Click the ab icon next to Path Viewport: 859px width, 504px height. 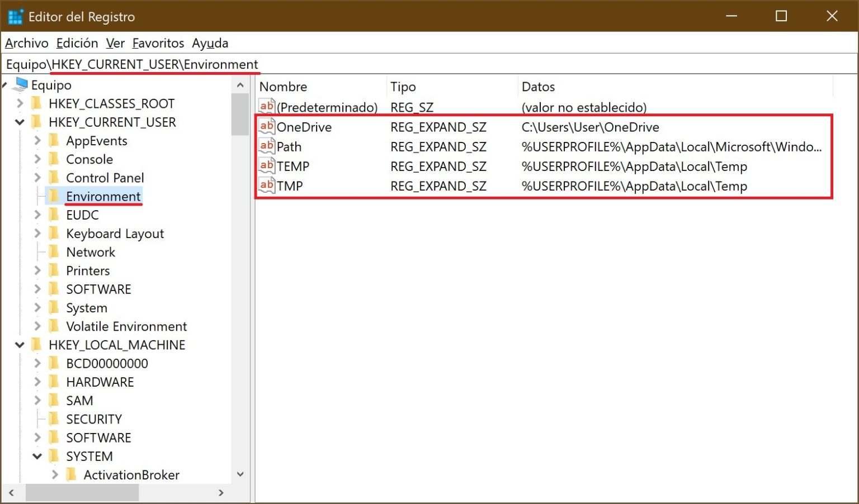(x=266, y=146)
